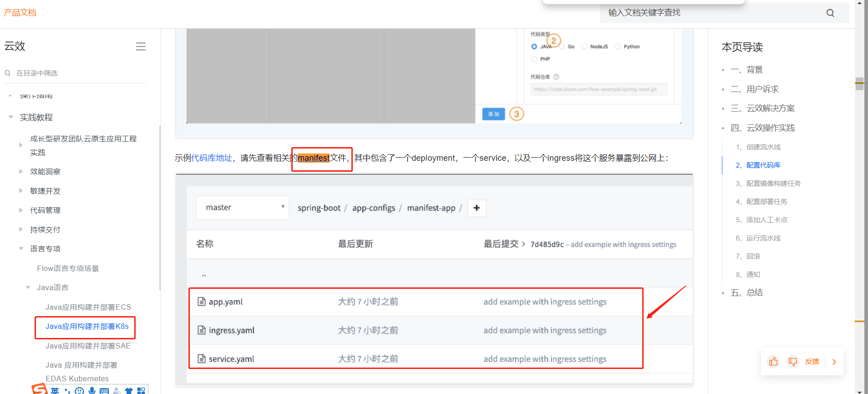
Task: Jump to 三、云效解决方案 section
Action: point(762,108)
